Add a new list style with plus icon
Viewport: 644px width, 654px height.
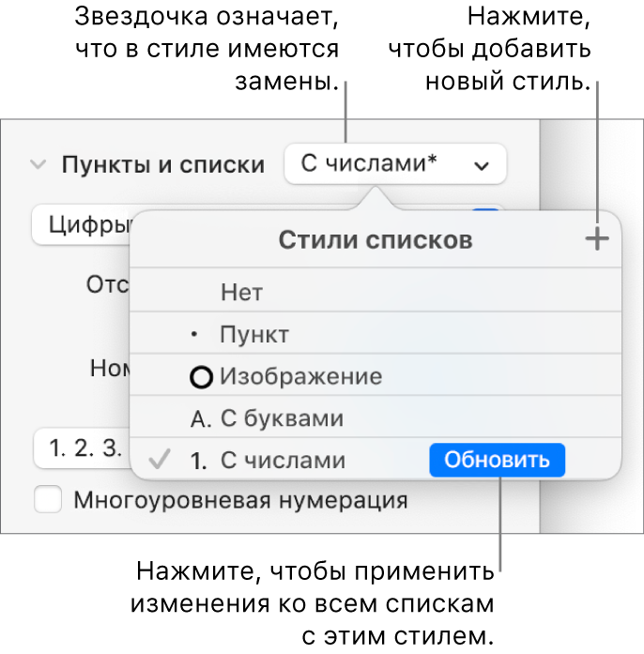pos(597,239)
